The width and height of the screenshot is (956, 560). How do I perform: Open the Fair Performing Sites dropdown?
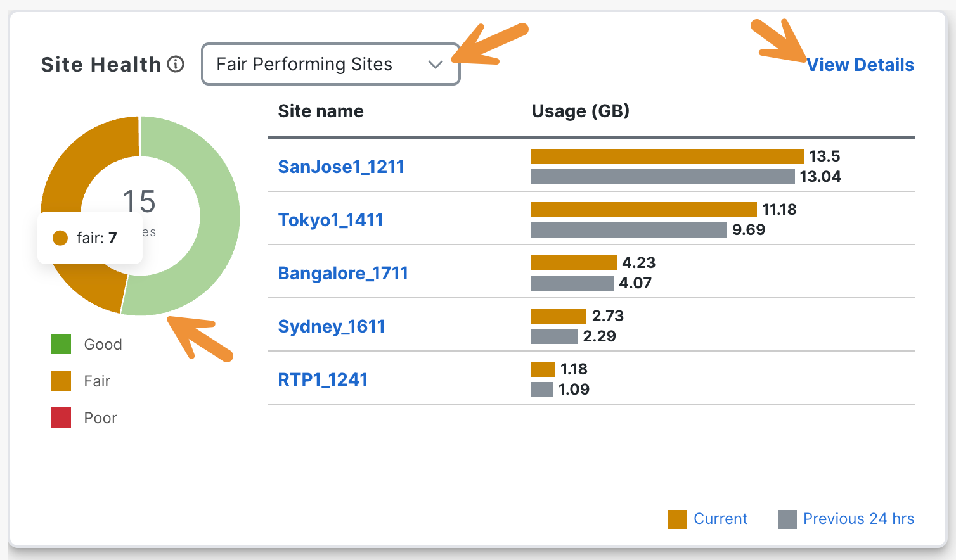pos(330,64)
